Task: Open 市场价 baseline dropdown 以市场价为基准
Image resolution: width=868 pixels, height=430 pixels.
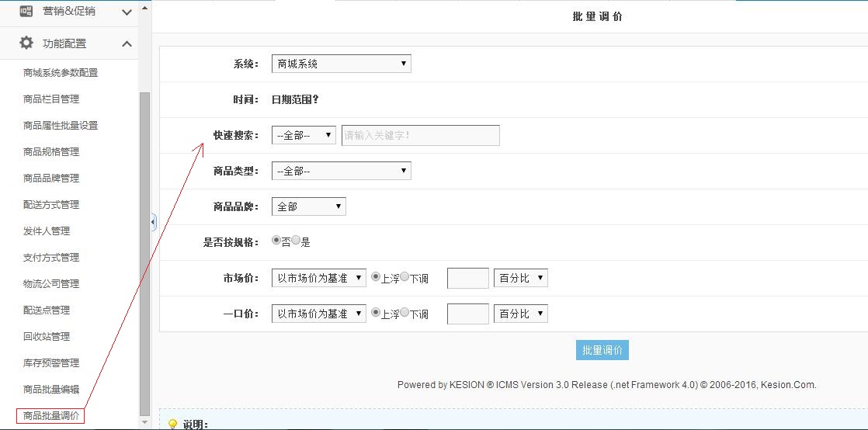Action: [318, 278]
